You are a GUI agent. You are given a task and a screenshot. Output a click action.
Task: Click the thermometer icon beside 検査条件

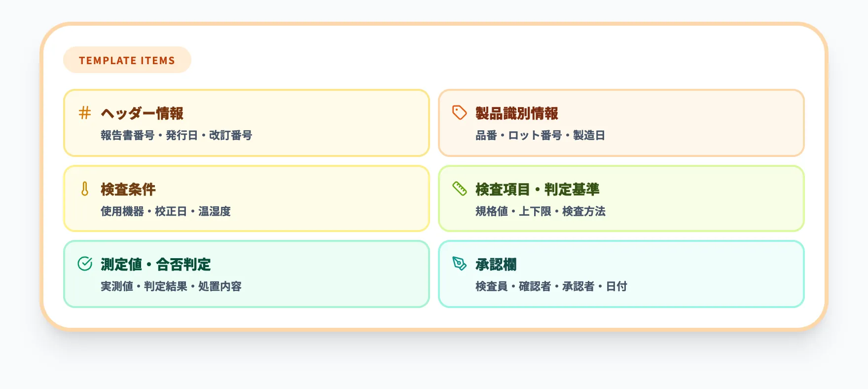click(x=85, y=189)
